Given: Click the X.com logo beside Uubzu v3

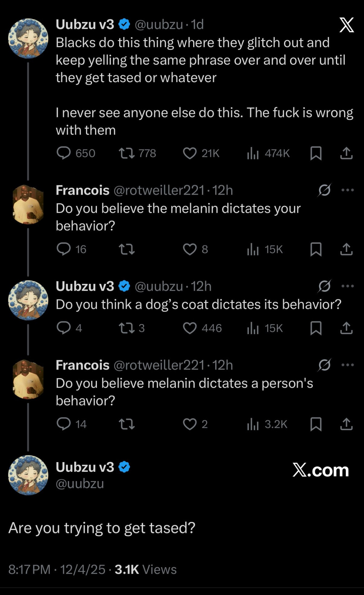Looking at the screenshot, I should [320, 470].
